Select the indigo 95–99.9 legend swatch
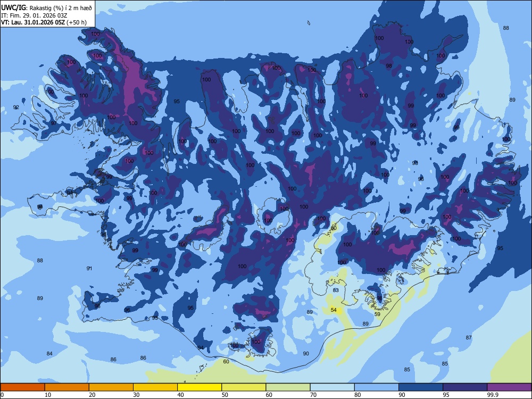Image resolution: width=532 pixels, height=399 pixels. point(465,387)
